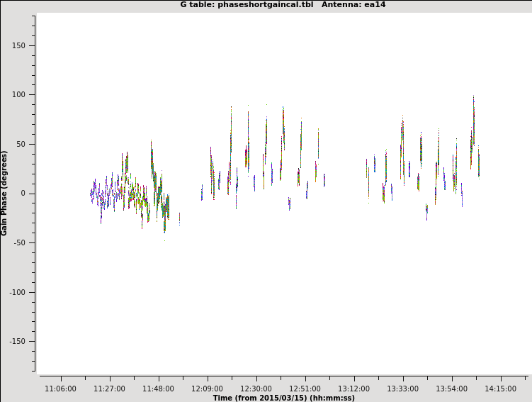Select the 12:30:00 time tick label

point(256,389)
